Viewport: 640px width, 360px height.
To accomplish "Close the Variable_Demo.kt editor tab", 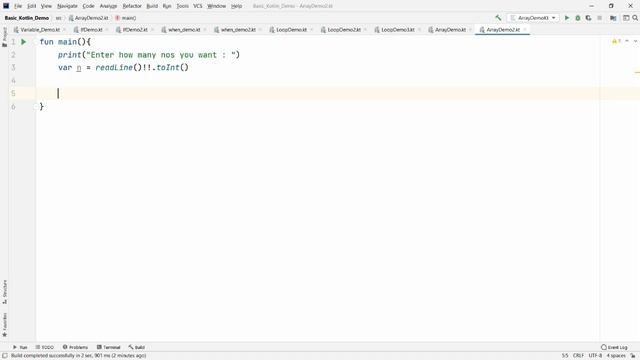I will click(64, 30).
